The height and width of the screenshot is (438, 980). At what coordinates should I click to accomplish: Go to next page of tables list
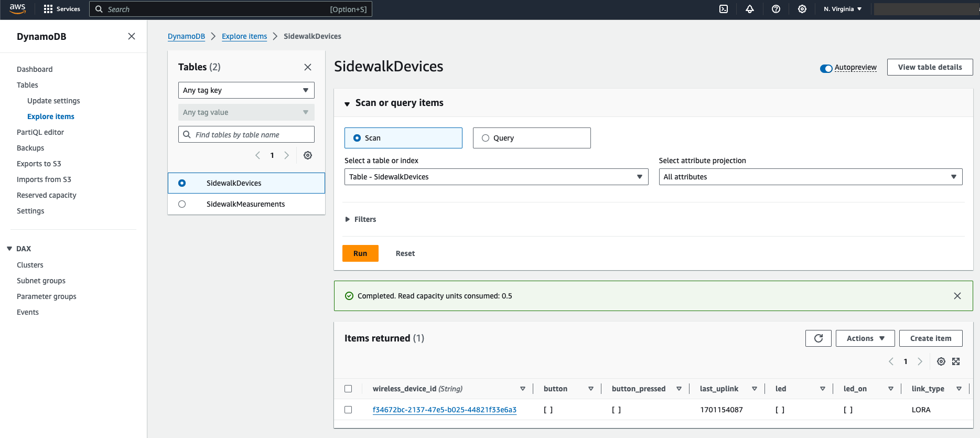(286, 155)
